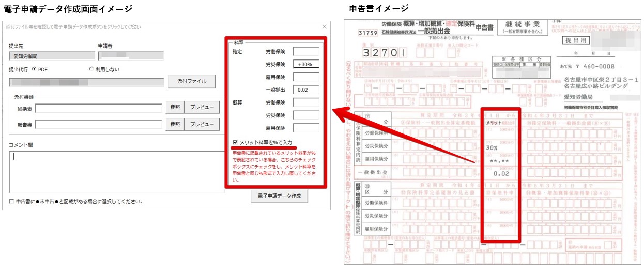Click the 32701 number on the form
Viewport: 644px width, 268px height.
point(384,53)
